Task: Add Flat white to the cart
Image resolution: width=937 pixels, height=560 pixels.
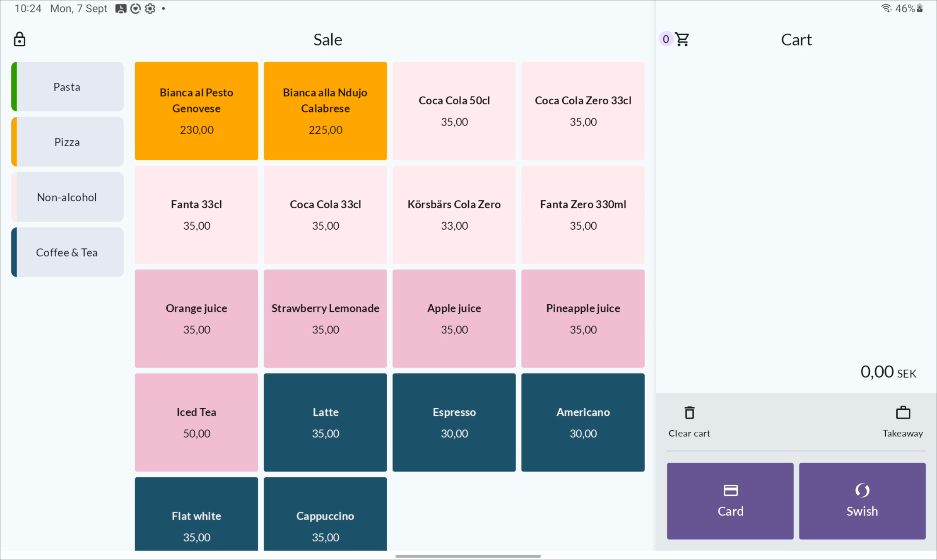Action: click(x=196, y=514)
